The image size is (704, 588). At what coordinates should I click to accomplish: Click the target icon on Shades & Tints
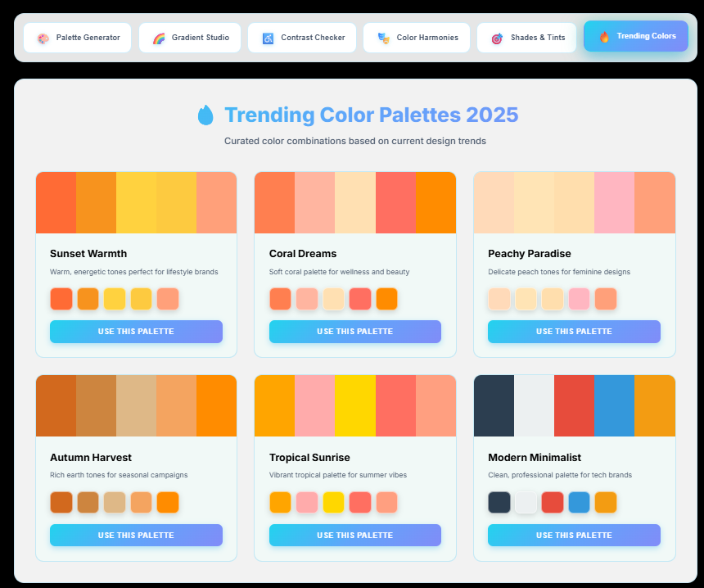[x=495, y=38]
